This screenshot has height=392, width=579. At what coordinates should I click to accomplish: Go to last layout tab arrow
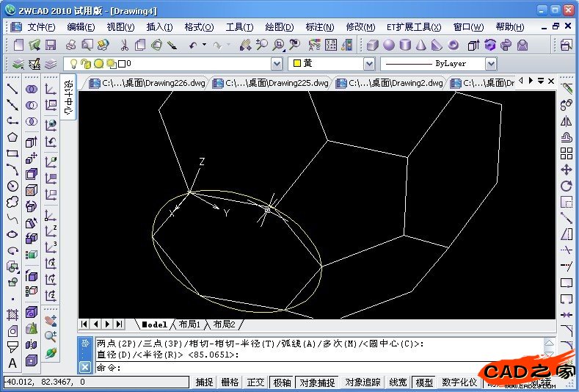click(119, 324)
